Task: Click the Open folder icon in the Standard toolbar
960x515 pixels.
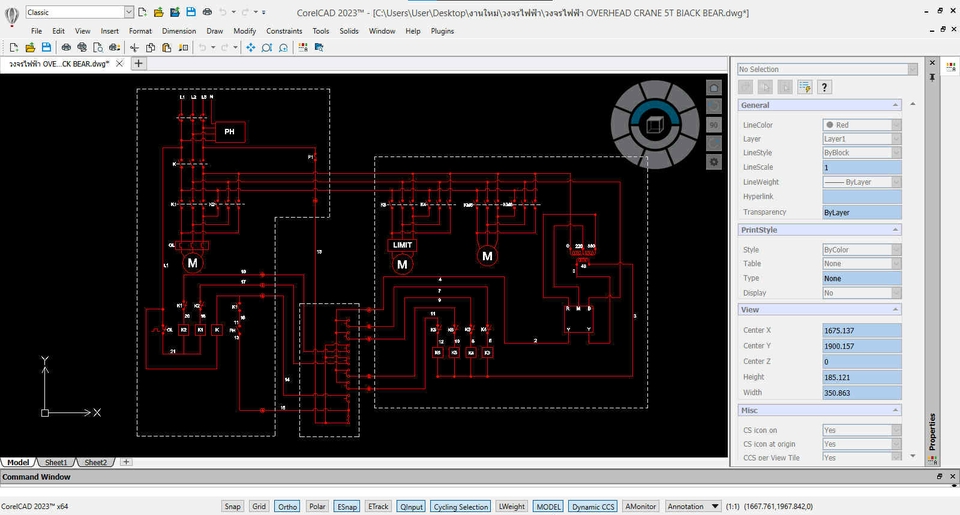Action: click(30, 47)
